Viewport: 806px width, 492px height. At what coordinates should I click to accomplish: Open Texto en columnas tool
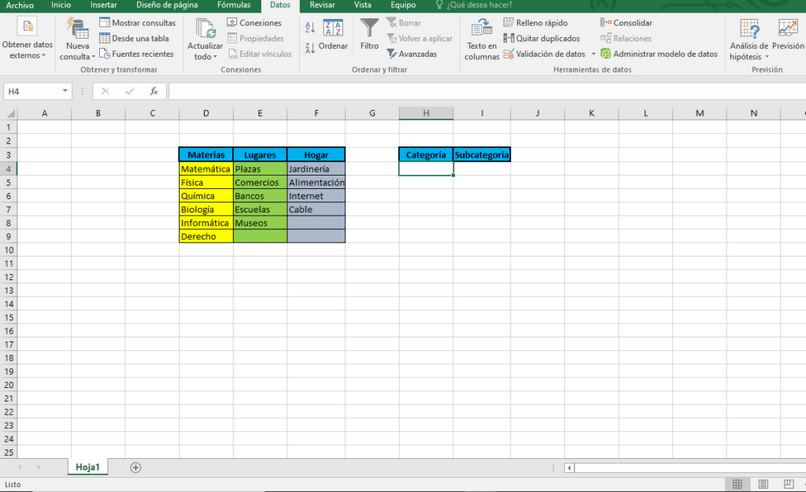(x=482, y=40)
